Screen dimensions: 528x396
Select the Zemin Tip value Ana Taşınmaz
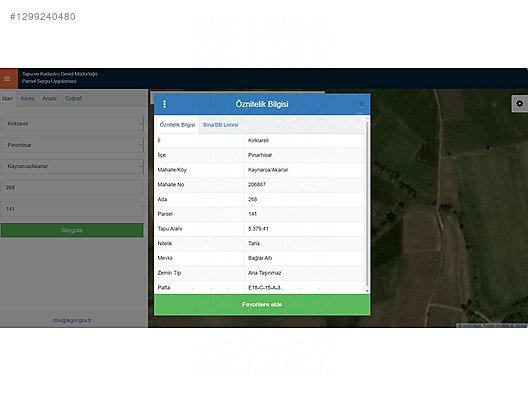(264, 273)
